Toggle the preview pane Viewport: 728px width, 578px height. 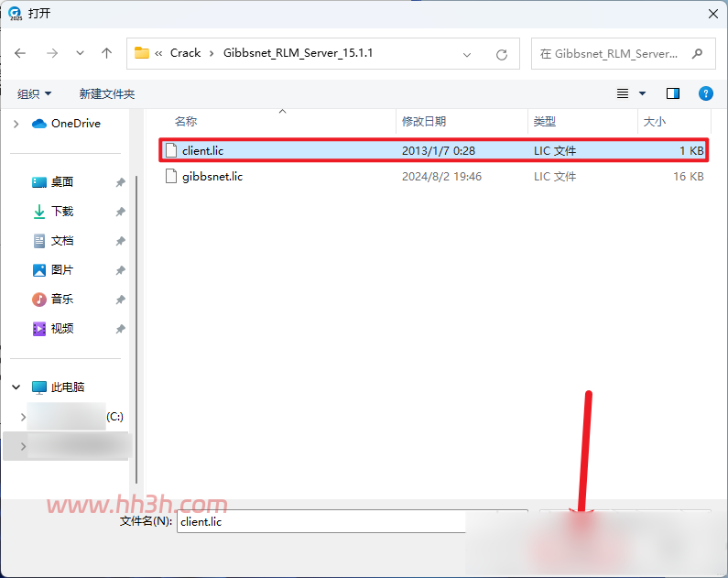point(673,93)
